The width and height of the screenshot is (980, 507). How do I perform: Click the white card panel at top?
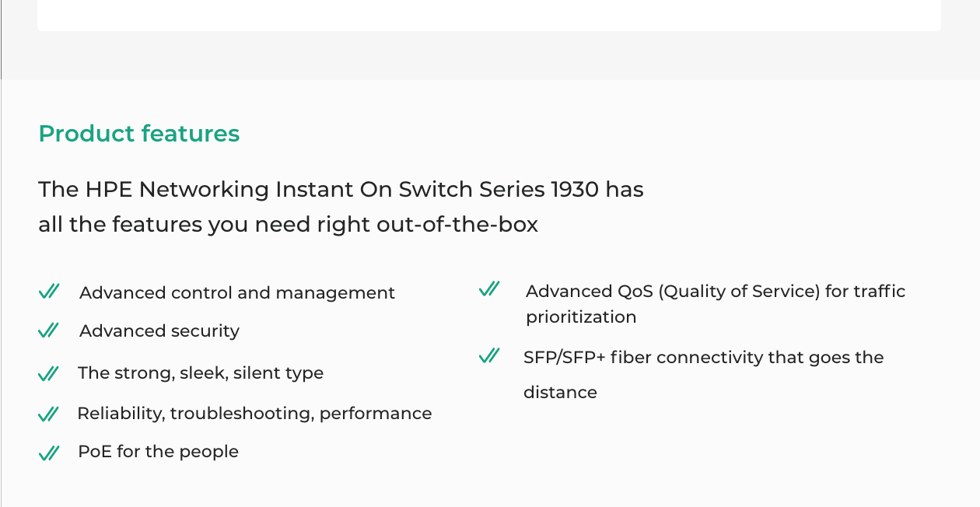[x=488, y=14]
